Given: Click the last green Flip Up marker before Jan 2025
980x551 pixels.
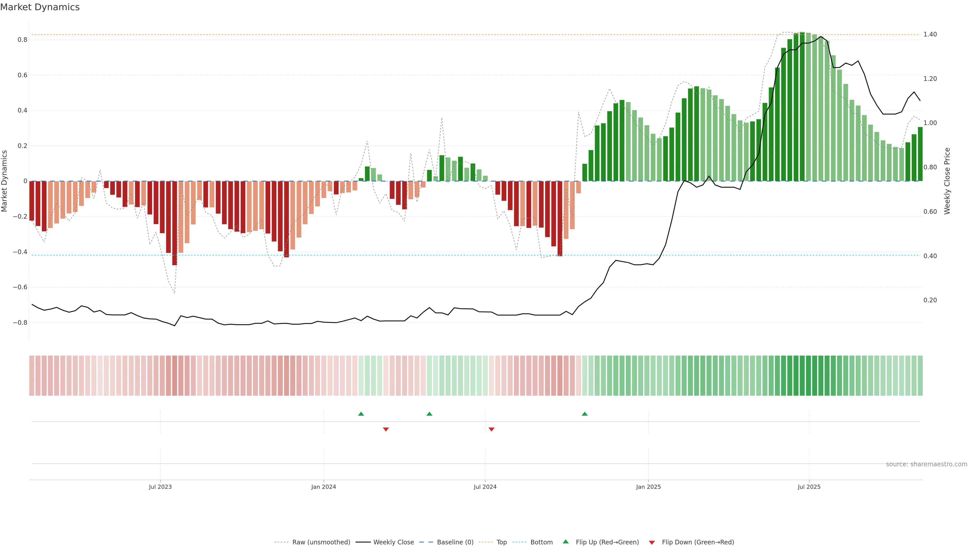Looking at the screenshot, I should point(585,414).
